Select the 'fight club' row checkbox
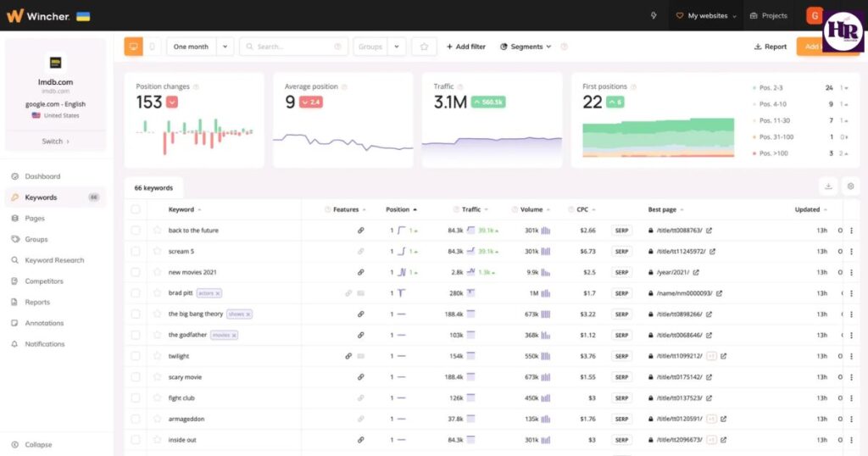This screenshot has height=456, width=868. (136, 398)
